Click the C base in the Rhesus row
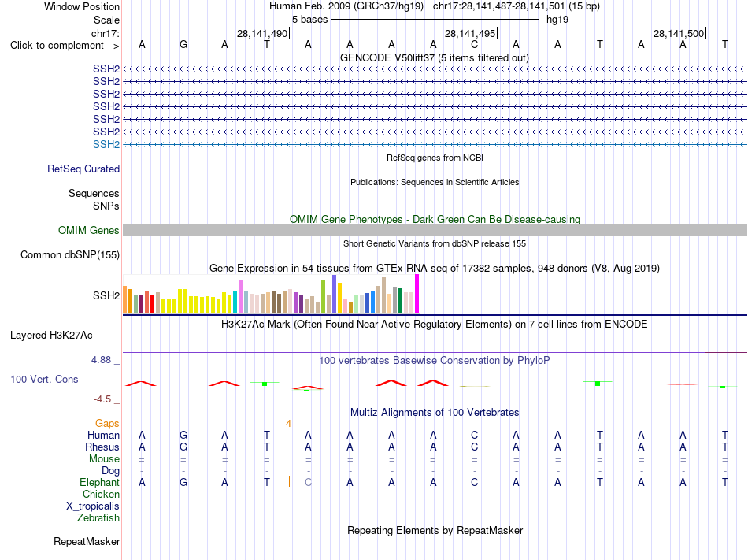Screen dimensions: 748x560 tap(474, 447)
